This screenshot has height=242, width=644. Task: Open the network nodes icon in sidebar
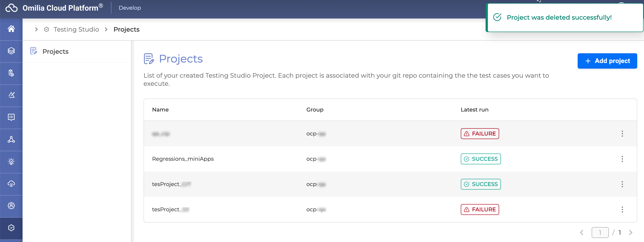(11, 139)
